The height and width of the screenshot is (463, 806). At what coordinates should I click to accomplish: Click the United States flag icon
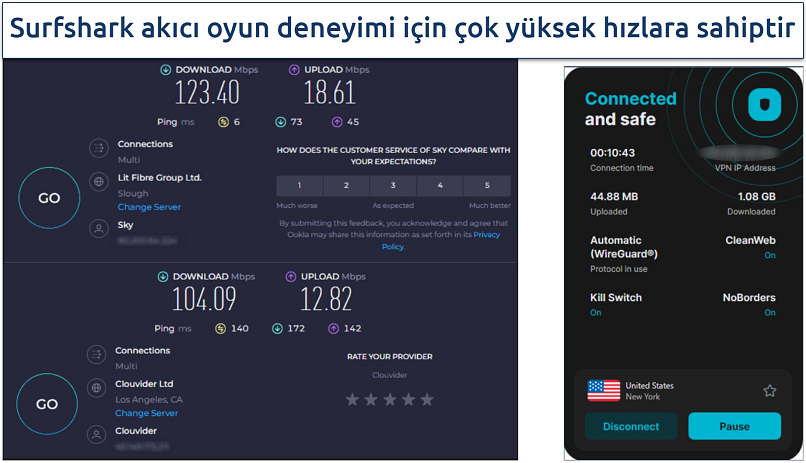point(603,391)
